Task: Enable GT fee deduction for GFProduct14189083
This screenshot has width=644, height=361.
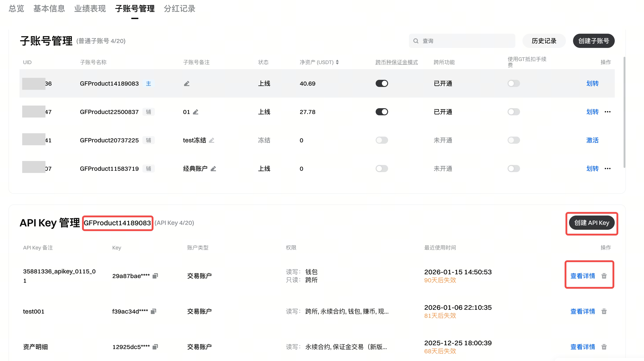Action: [x=514, y=84]
